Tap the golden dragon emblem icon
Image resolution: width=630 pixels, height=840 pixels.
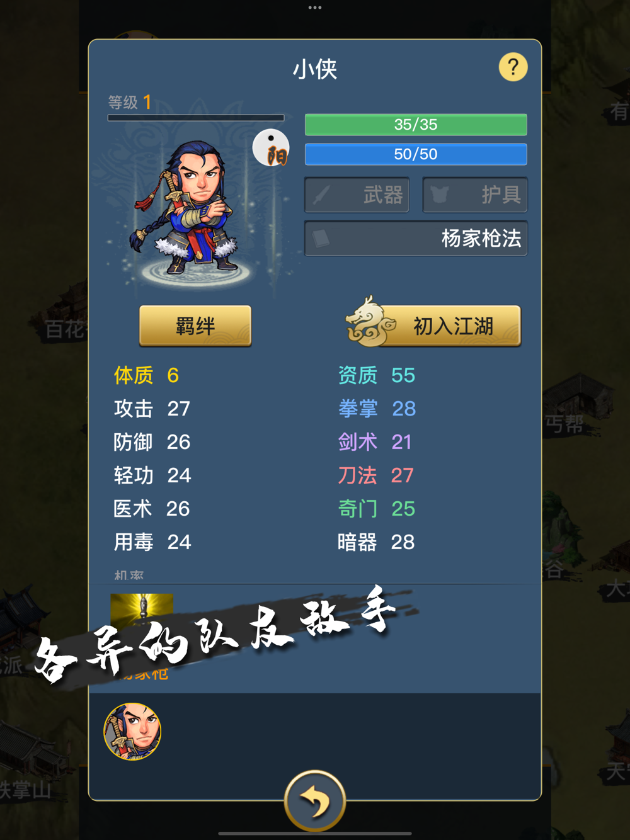point(370,322)
